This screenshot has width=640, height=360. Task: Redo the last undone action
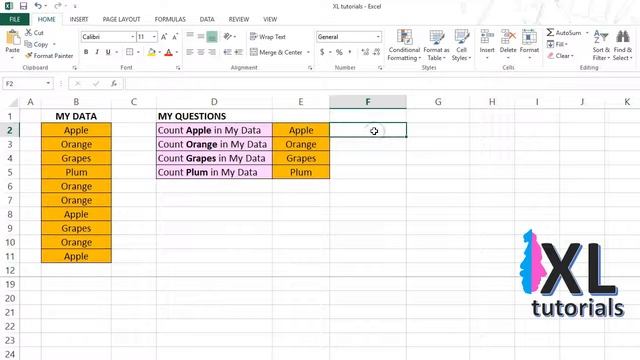tap(58, 6)
